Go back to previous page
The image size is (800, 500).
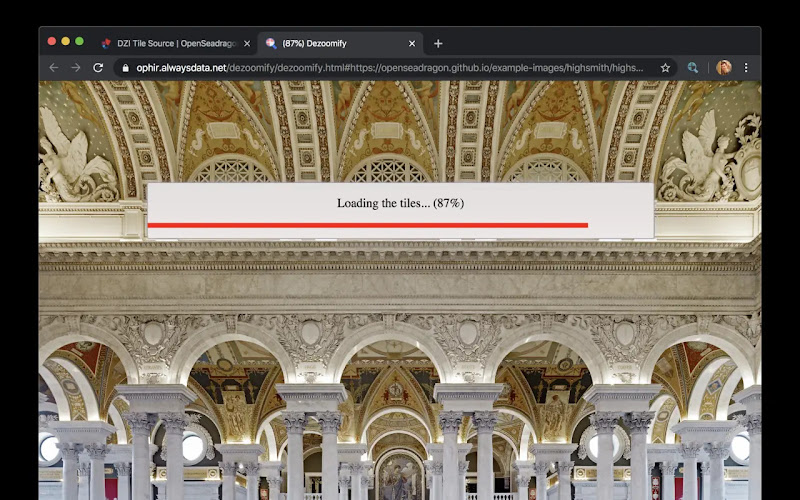tap(54, 68)
